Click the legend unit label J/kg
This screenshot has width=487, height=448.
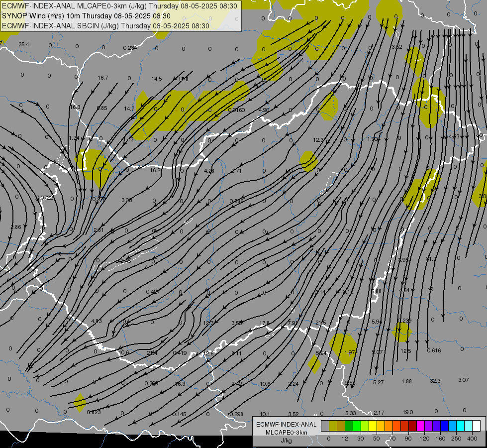(286, 441)
